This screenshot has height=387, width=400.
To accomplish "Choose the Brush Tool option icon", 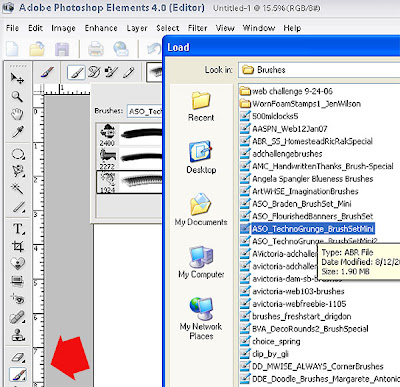I will (76, 72).
